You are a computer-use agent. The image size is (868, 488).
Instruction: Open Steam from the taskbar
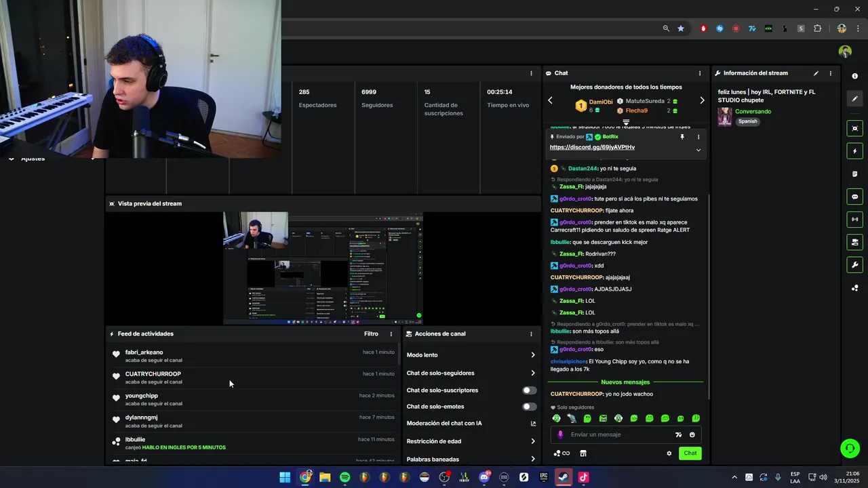(564, 477)
